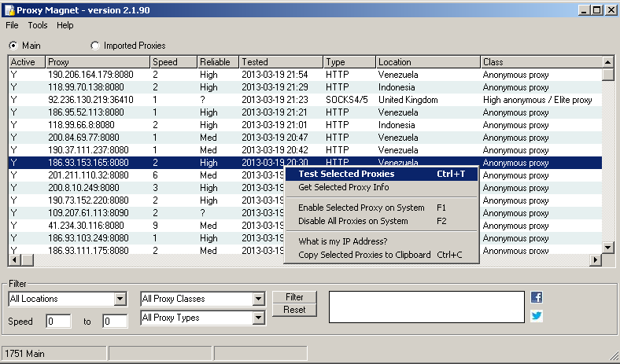Click the horizontal scrollbar thumb

(x=28, y=260)
